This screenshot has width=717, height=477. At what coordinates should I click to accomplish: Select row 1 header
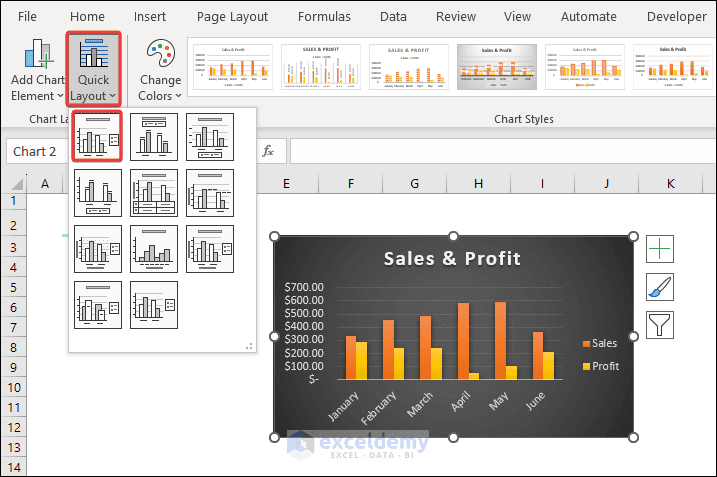point(14,201)
